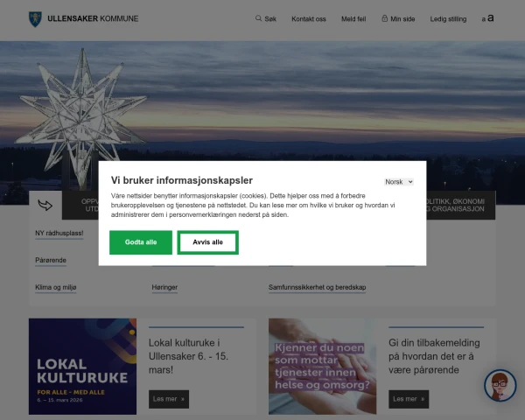Go to Ledig stilling page
525x420 pixels.
click(x=448, y=19)
